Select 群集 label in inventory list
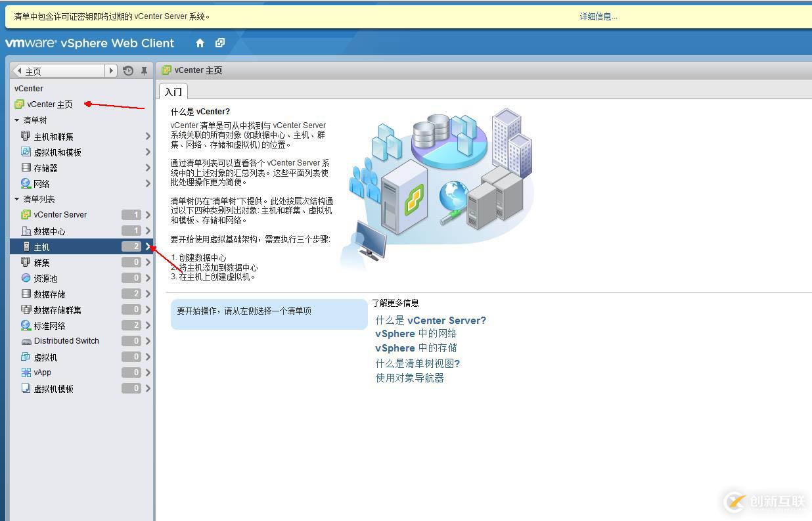The width and height of the screenshot is (812, 521). 42,263
